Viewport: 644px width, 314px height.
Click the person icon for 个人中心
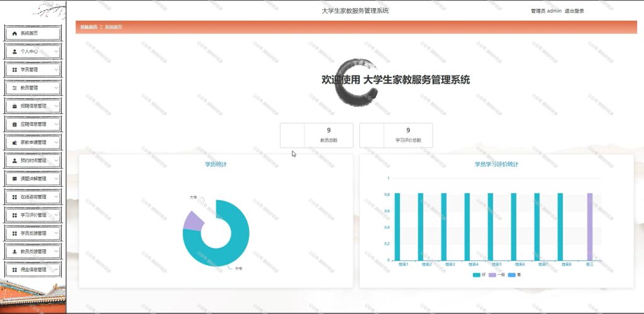coord(15,52)
